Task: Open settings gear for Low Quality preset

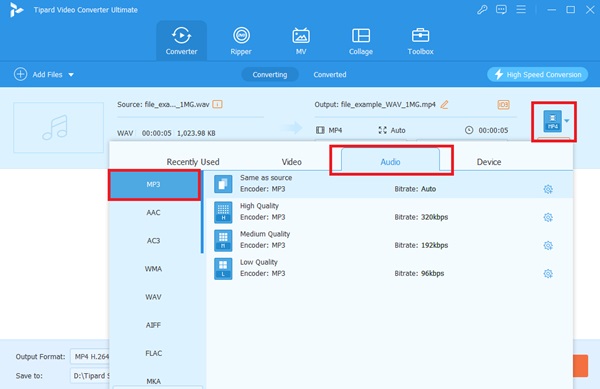Action: 548,273
